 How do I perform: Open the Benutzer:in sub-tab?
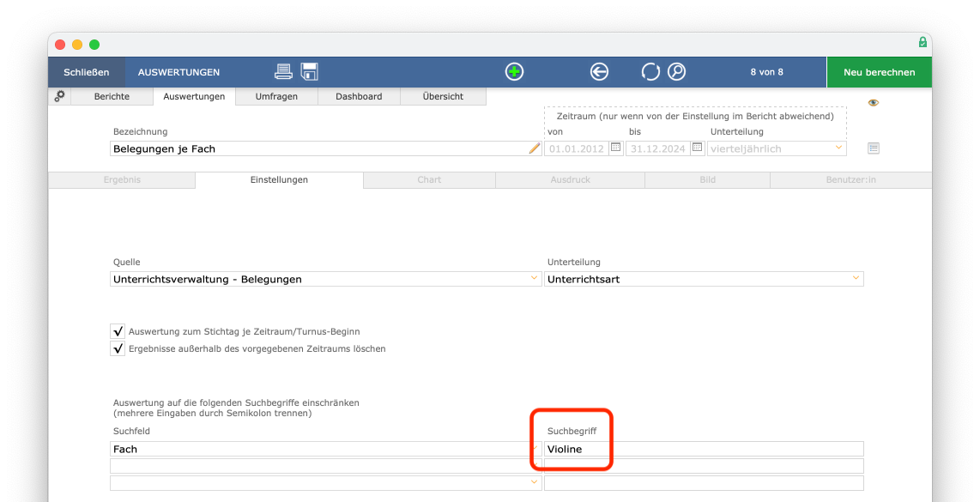(x=850, y=179)
